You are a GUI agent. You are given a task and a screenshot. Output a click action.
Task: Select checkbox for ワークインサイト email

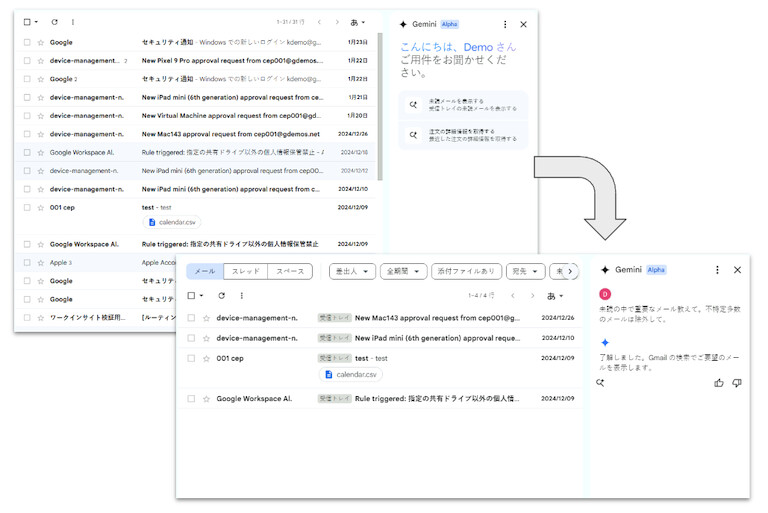pyautogui.click(x=27, y=318)
